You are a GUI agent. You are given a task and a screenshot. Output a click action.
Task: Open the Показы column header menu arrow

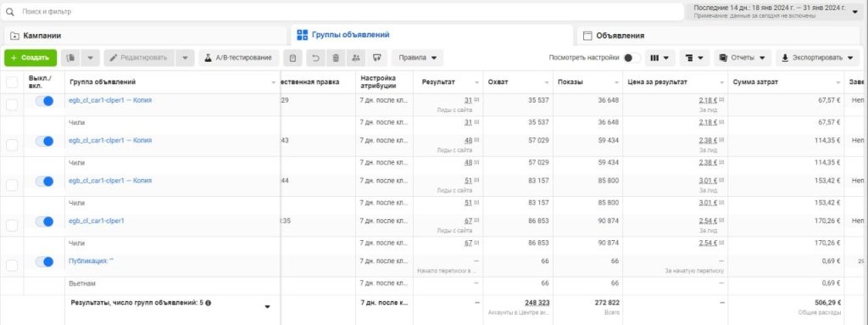tap(616, 82)
